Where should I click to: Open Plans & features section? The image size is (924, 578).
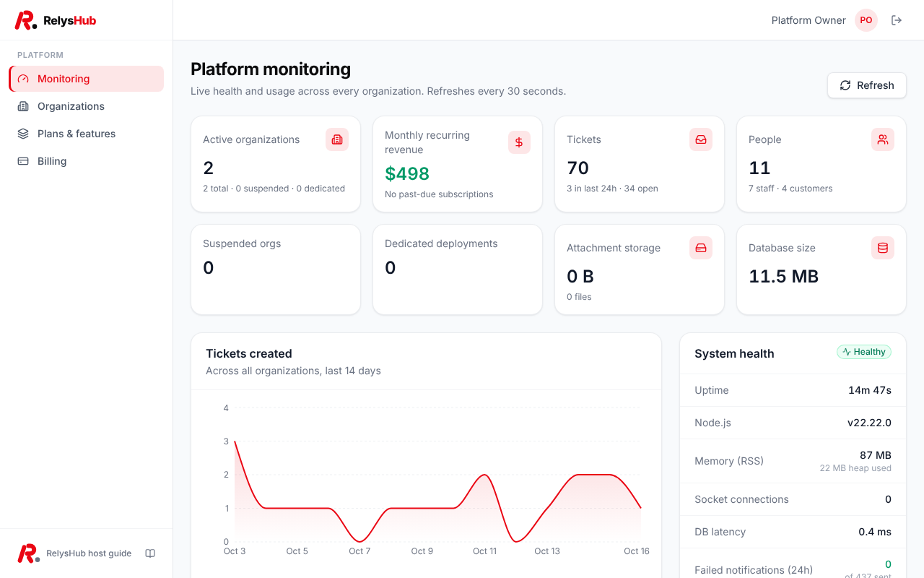pos(87,134)
